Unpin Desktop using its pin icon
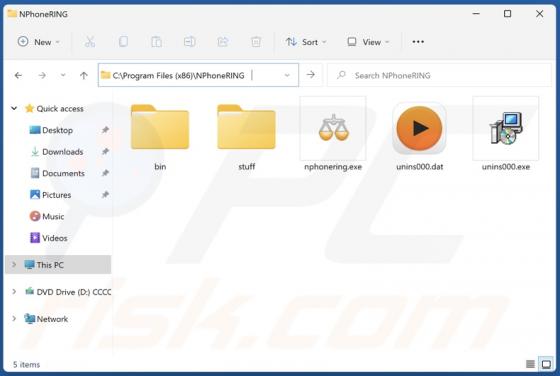The image size is (560, 376). point(105,130)
